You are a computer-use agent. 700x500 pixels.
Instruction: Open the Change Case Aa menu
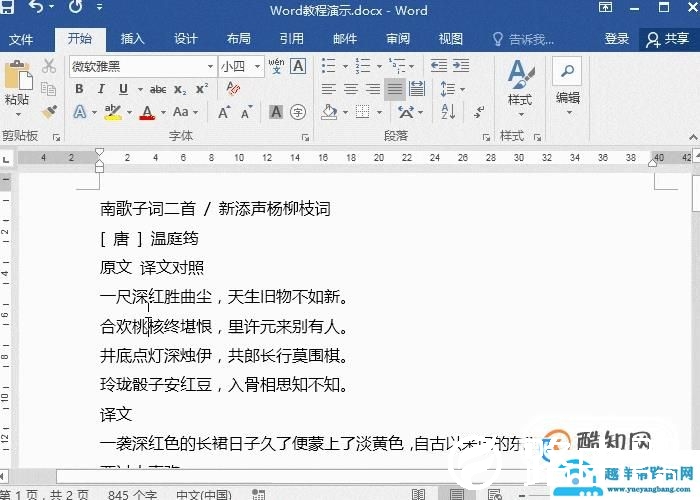181,112
